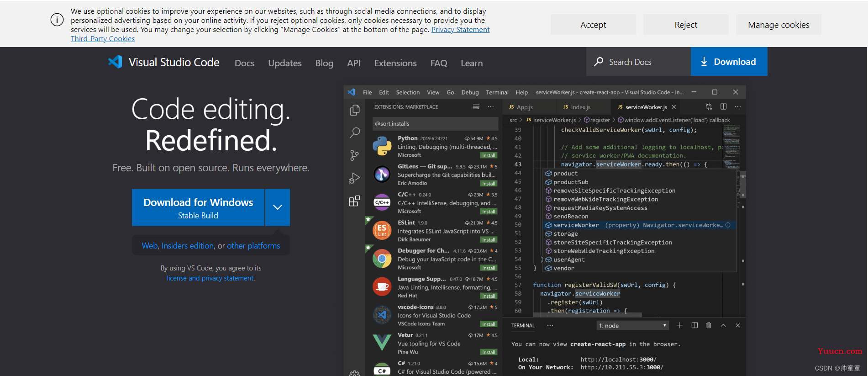Click the GitLens extension icon
The height and width of the screenshot is (376, 868).
(x=382, y=175)
